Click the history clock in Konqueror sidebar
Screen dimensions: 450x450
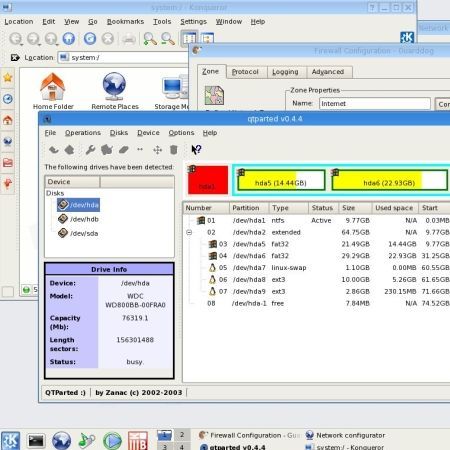(8, 99)
